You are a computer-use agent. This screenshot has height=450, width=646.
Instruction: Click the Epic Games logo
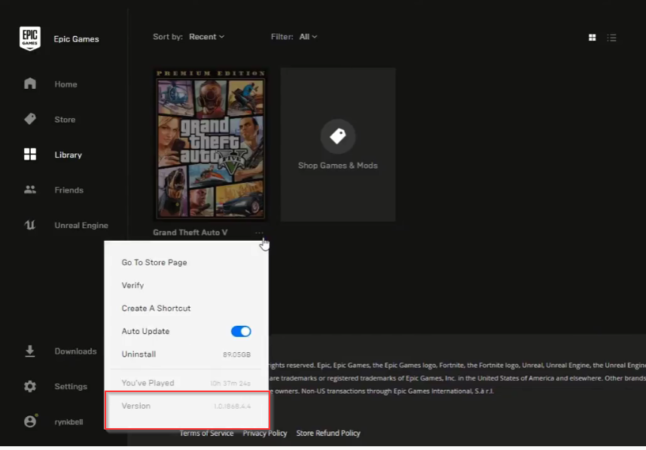click(x=30, y=39)
